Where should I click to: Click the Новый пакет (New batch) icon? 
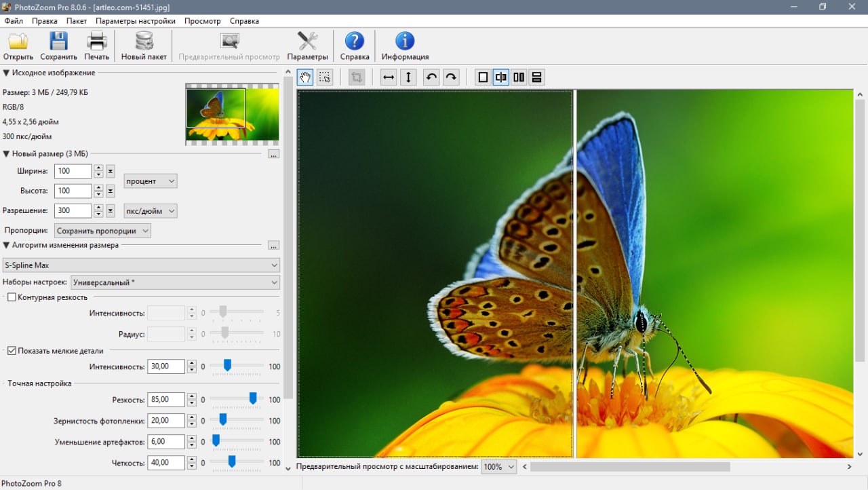[x=144, y=45]
